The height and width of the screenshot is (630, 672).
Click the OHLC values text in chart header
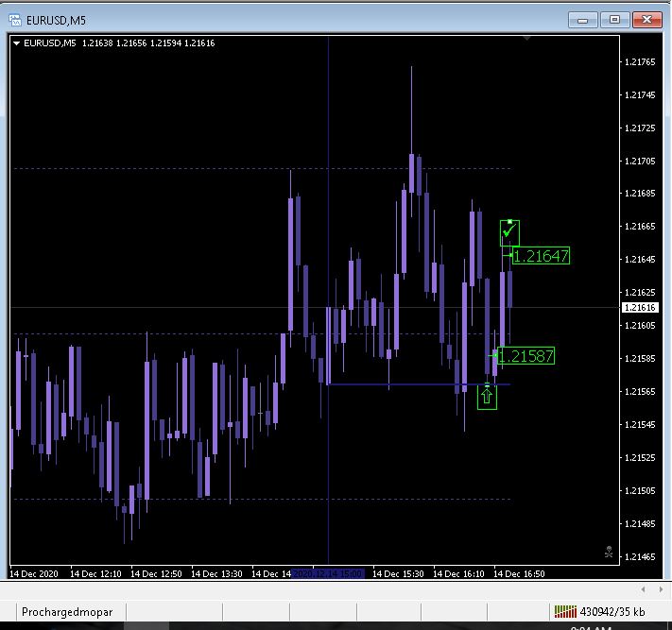click(148, 43)
